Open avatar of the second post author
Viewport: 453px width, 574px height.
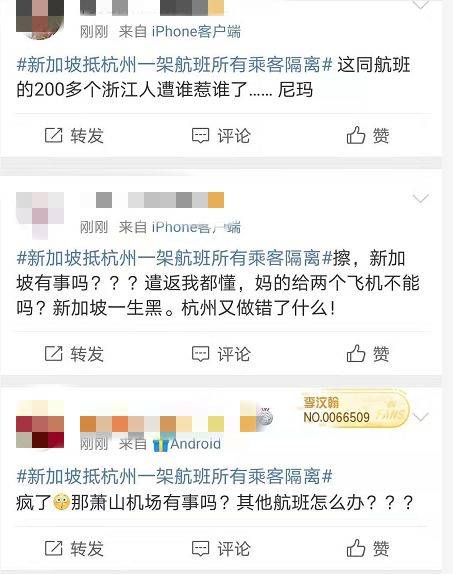(40, 215)
